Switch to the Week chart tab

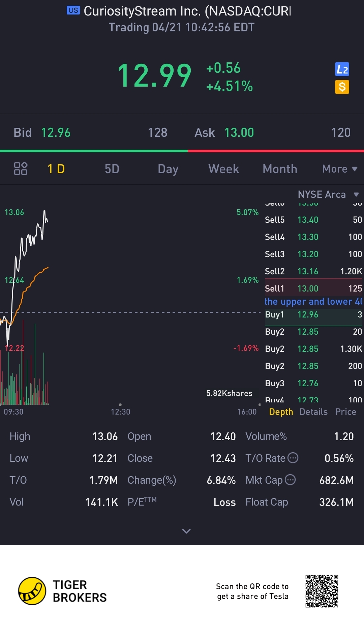pyautogui.click(x=224, y=169)
